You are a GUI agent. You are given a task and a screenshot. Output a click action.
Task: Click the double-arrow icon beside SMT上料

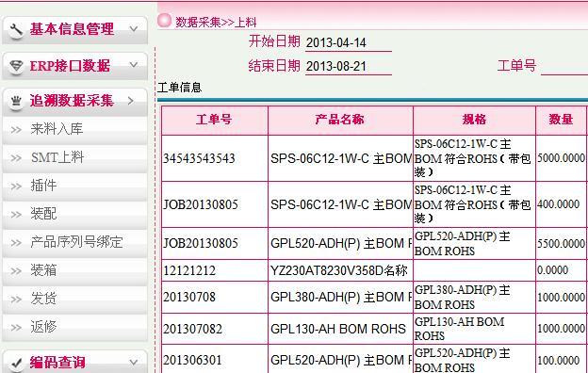coord(16,158)
